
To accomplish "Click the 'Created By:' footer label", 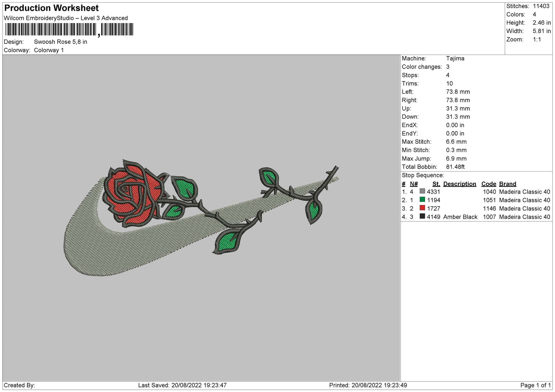I will pyautogui.click(x=19, y=385).
